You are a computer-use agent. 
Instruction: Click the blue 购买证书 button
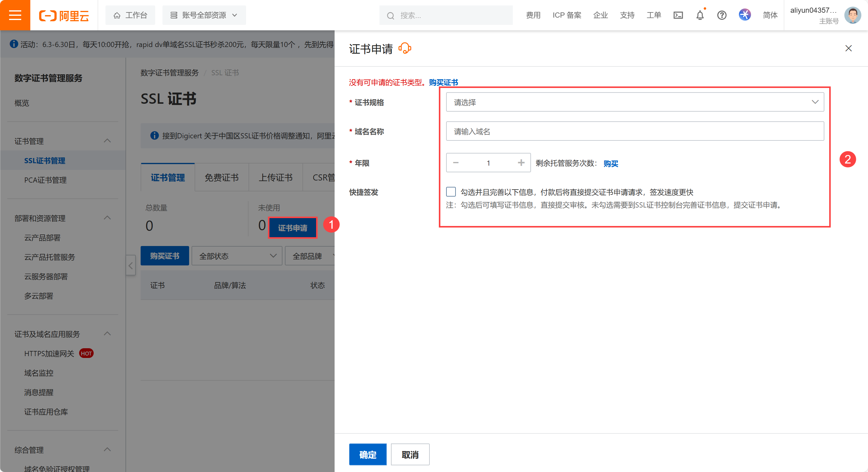(x=165, y=256)
